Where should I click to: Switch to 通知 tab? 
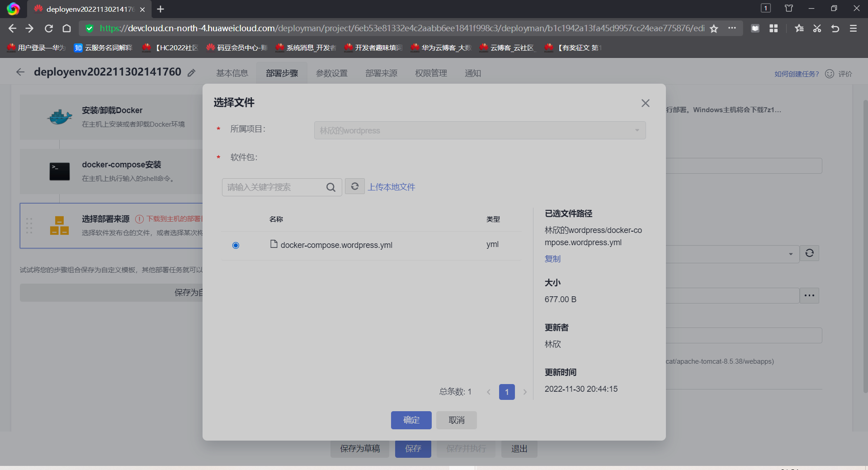[x=473, y=73]
